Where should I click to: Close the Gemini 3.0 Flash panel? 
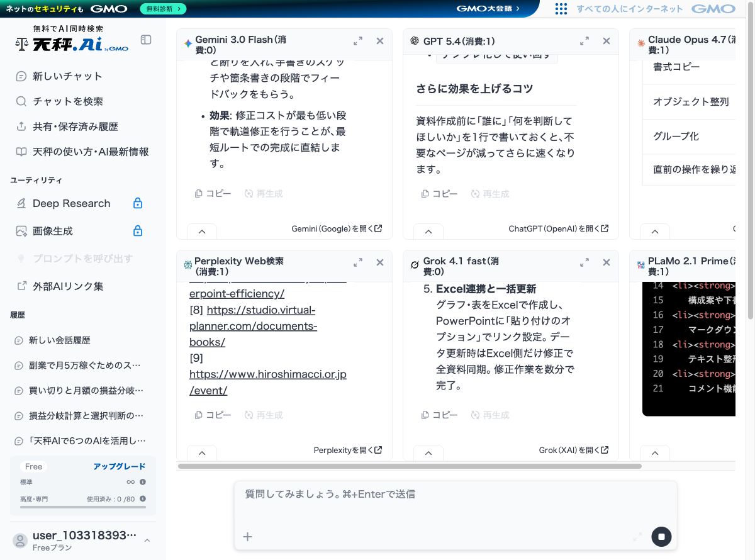click(380, 41)
